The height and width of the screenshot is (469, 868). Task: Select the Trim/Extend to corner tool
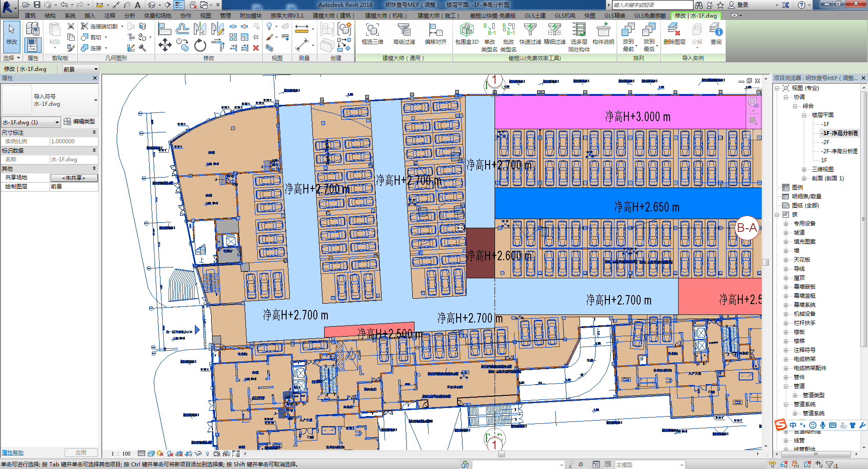click(x=218, y=44)
